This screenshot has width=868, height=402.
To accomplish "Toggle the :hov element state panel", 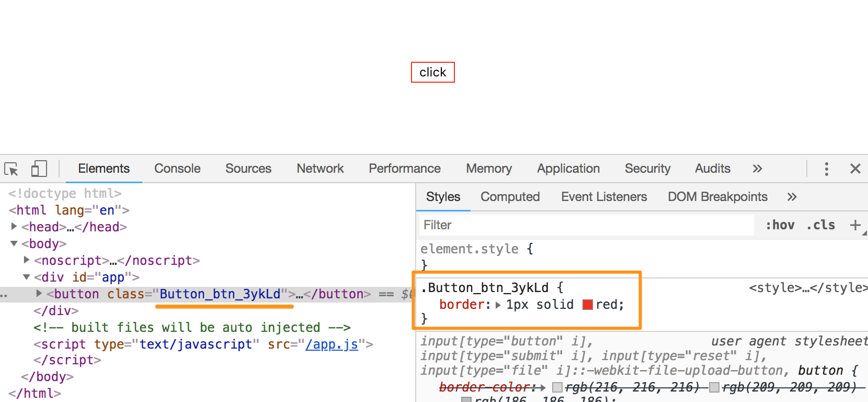I will coord(780,225).
